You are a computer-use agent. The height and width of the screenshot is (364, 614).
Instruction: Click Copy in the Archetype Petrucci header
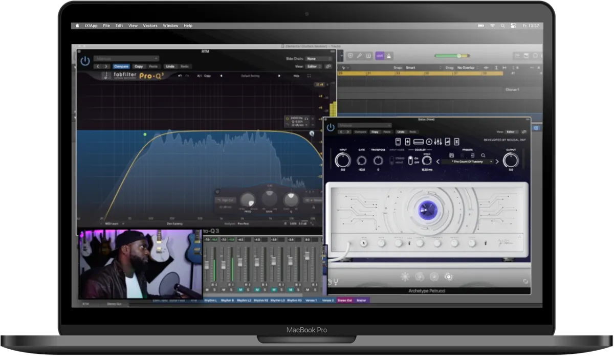pos(375,132)
